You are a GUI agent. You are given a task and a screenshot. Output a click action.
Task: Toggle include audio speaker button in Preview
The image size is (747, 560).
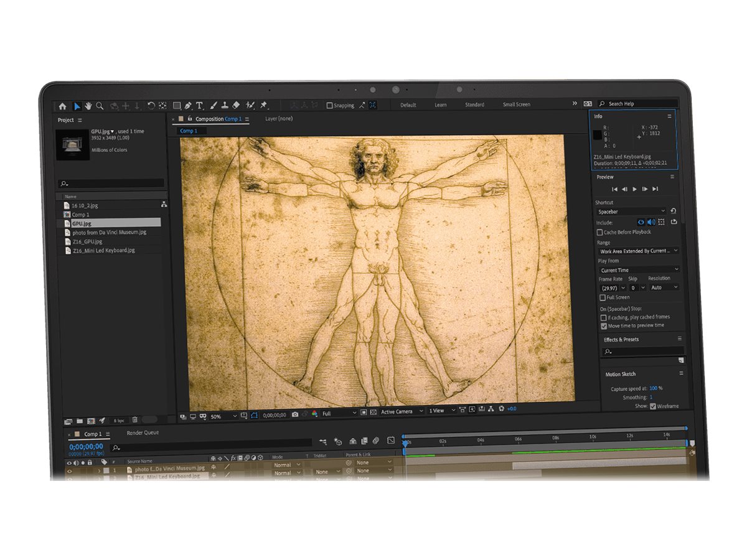click(651, 222)
